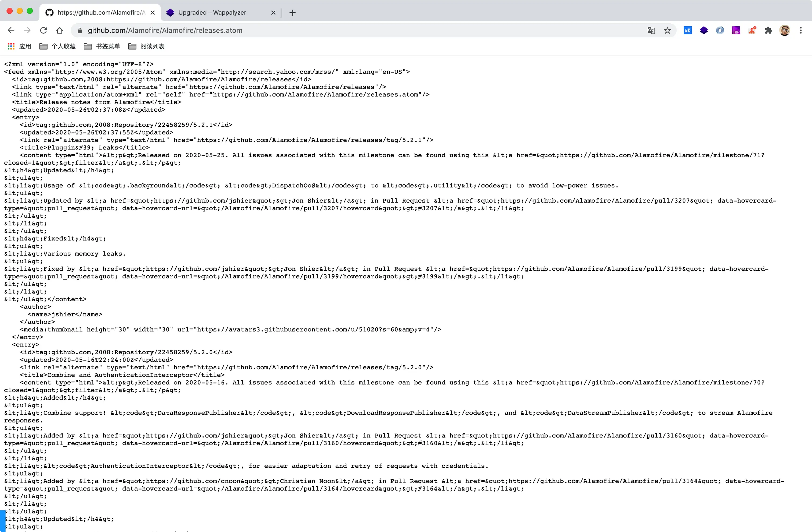Open the orange sitemap extension with notification badge
This screenshot has height=532, width=812.
click(752, 30)
